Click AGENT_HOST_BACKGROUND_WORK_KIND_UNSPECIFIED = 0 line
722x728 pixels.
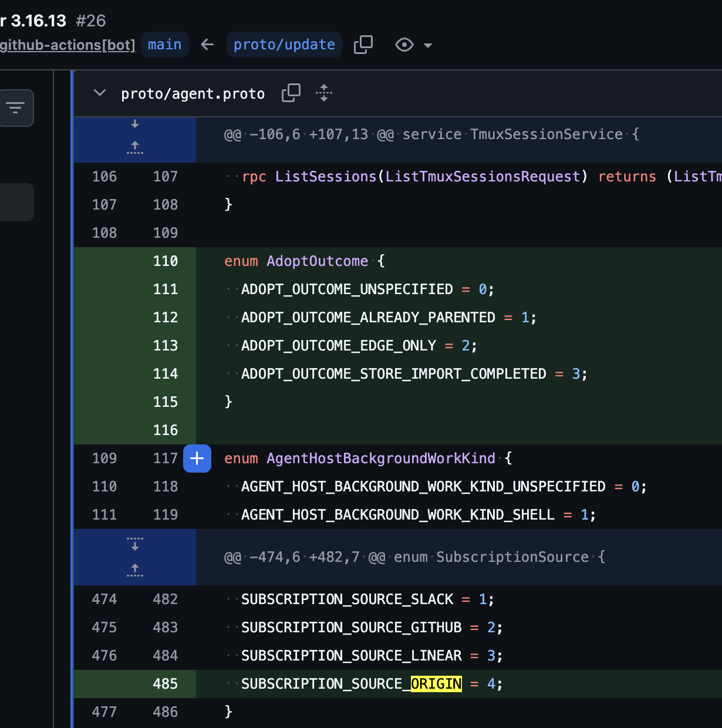(444, 487)
